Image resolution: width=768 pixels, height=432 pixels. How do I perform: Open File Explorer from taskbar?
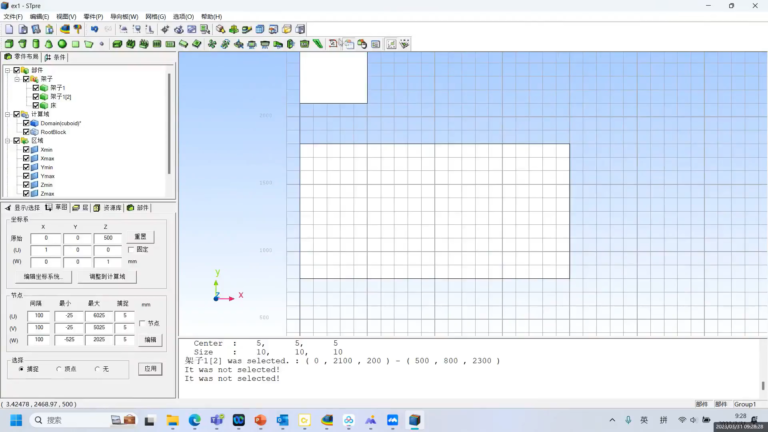[172, 420]
